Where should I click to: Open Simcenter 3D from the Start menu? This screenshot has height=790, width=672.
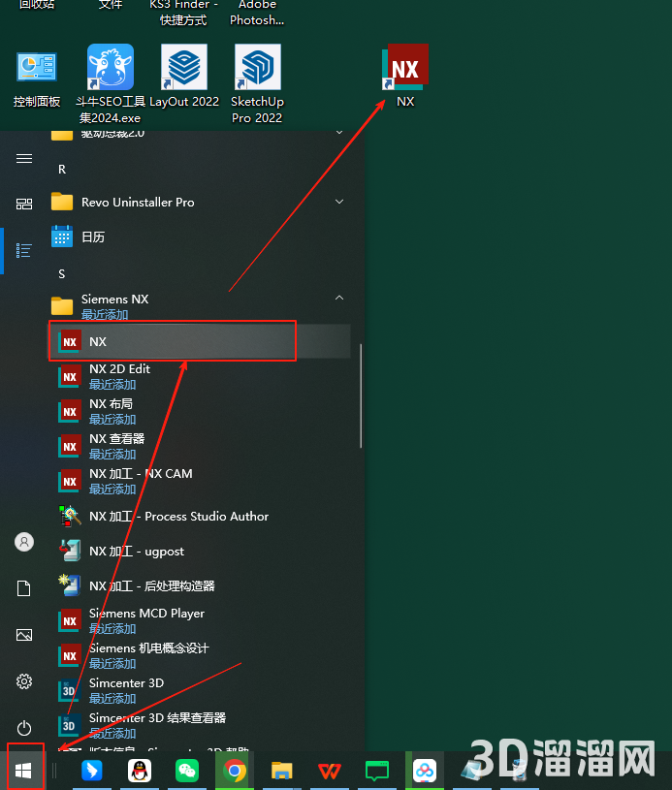pyautogui.click(x=126, y=690)
